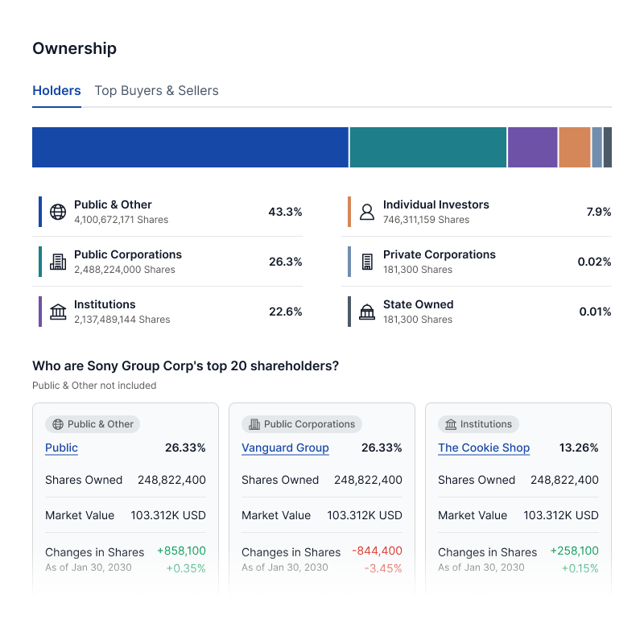
Task: Click the Institutions badge on the third card
Action: [479, 424]
